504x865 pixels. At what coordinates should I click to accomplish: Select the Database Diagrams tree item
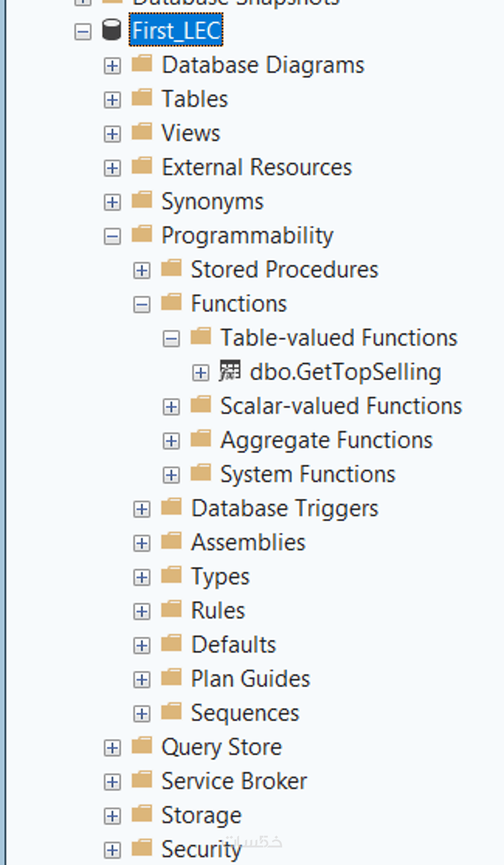coord(263,66)
